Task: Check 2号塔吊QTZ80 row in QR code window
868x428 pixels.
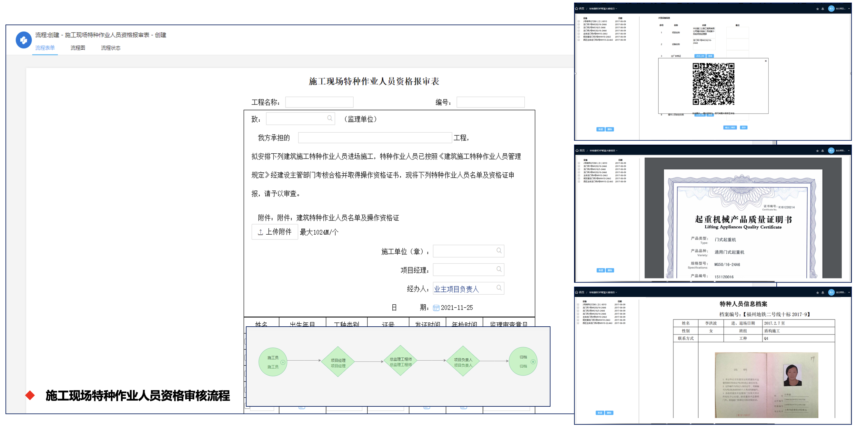Action: click(x=579, y=21)
